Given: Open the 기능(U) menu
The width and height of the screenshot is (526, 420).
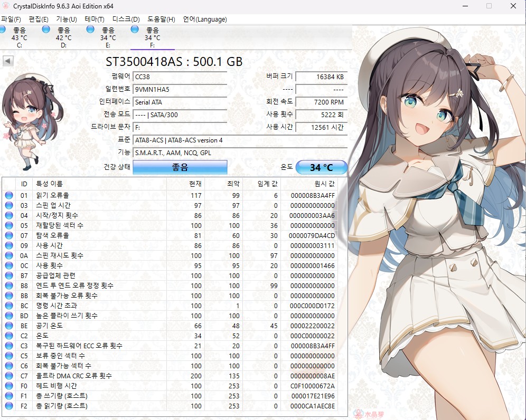Looking at the screenshot, I should [67, 19].
